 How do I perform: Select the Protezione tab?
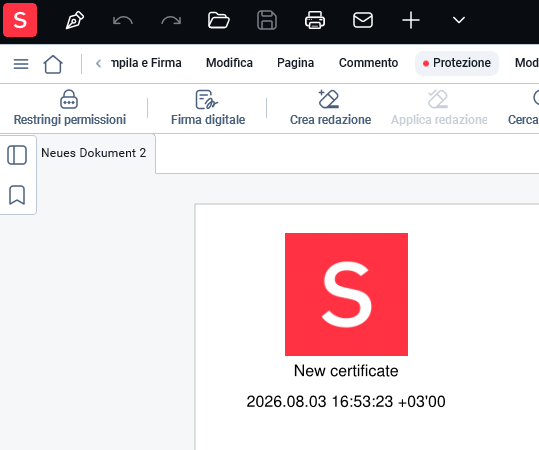[x=457, y=63]
